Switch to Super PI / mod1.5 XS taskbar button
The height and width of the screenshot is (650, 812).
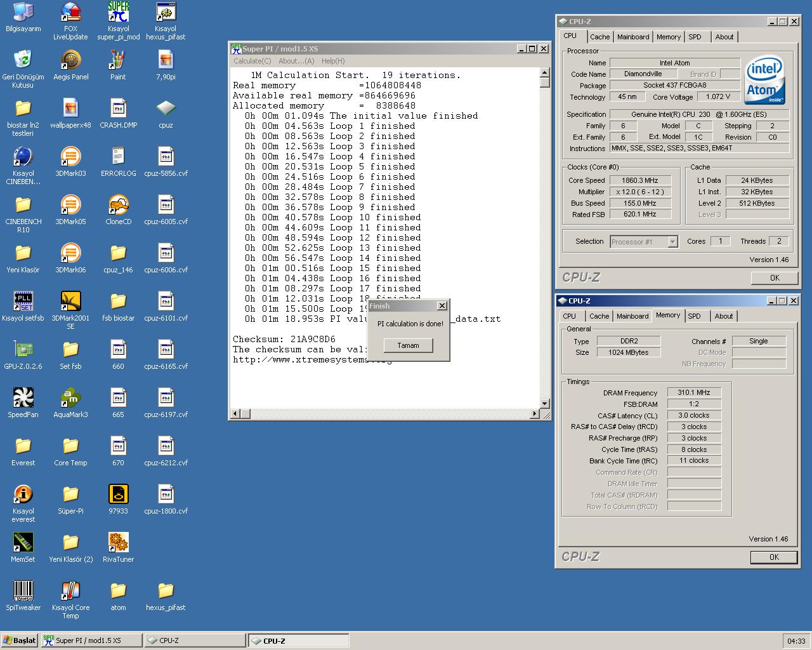[x=91, y=640]
